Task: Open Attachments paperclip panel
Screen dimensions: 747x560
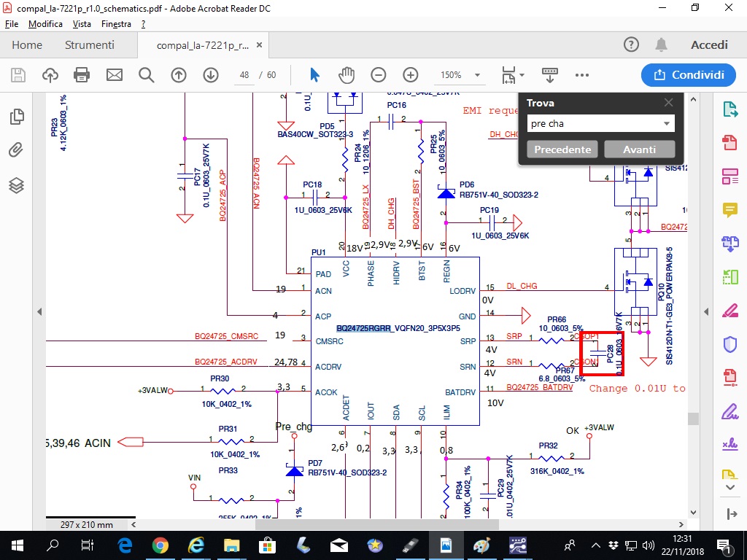Action: coord(16,151)
